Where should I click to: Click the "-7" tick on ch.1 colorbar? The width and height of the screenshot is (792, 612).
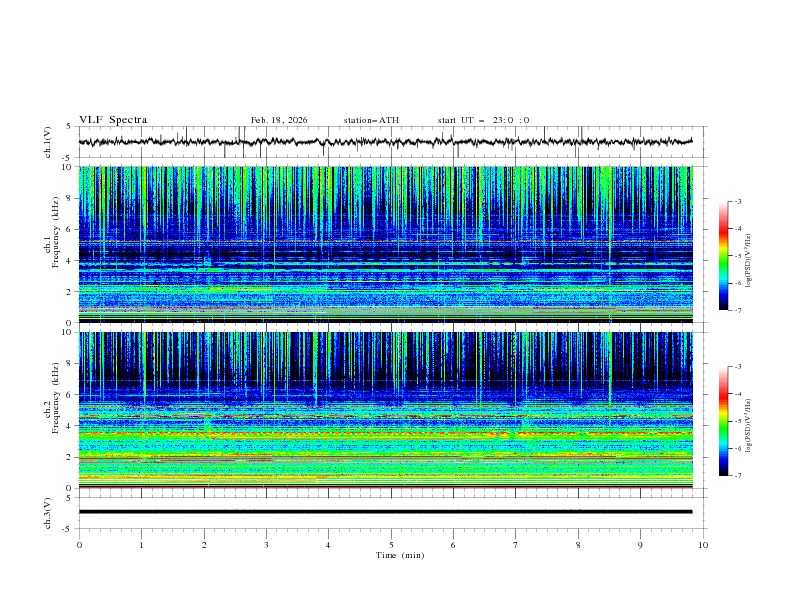(x=738, y=310)
